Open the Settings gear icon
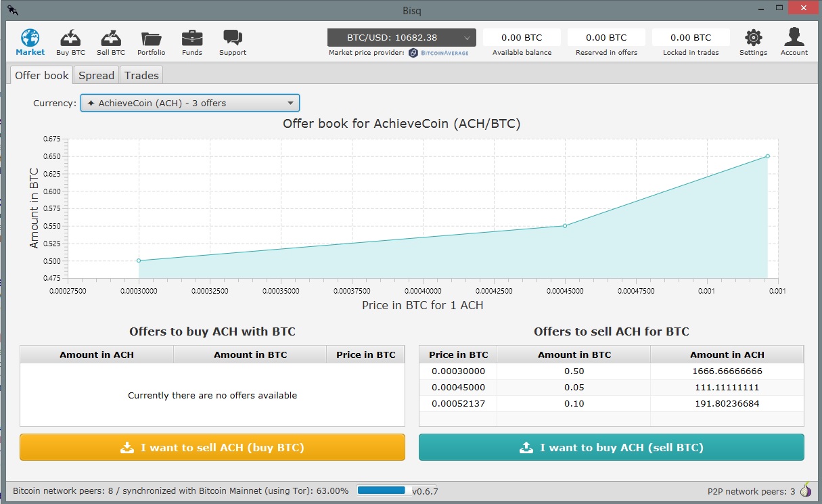Image resolution: width=822 pixels, height=504 pixels. (x=753, y=42)
